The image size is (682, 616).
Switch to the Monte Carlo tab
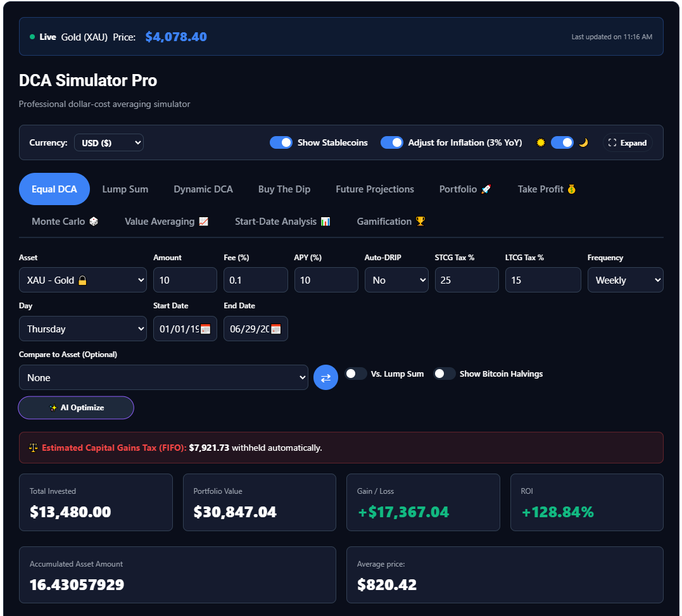[x=65, y=222]
